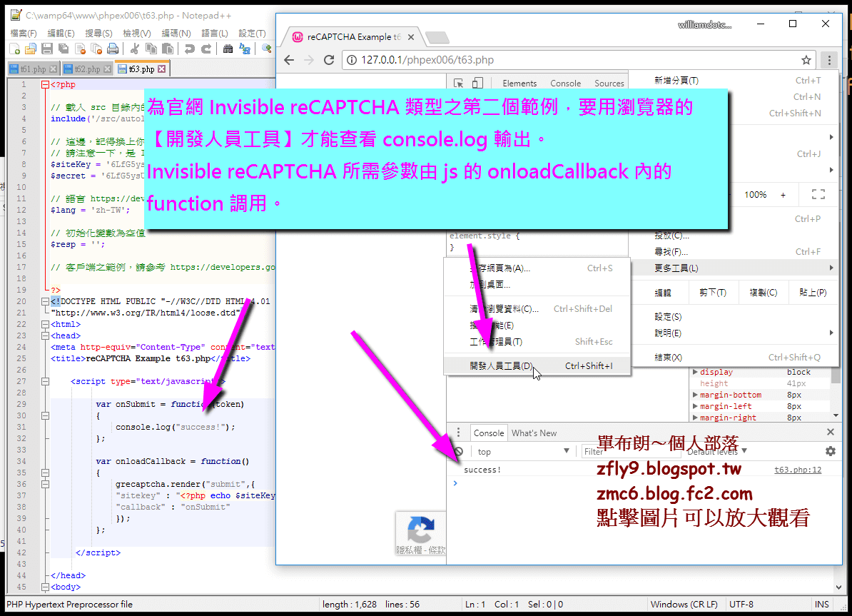Click the reCAPTCHA badge on the page
Screen dimensions: 852x616
(x=420, y=534)
